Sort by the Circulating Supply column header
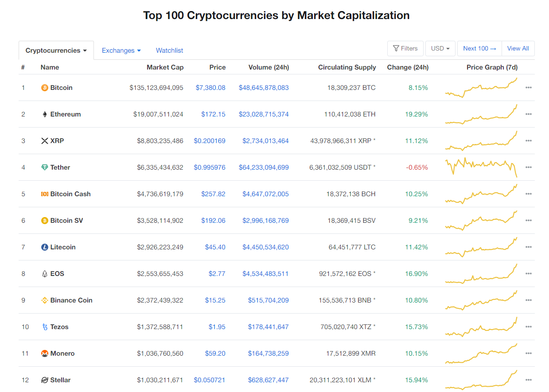This screenshot has height=392, width=549. (347, 67)
